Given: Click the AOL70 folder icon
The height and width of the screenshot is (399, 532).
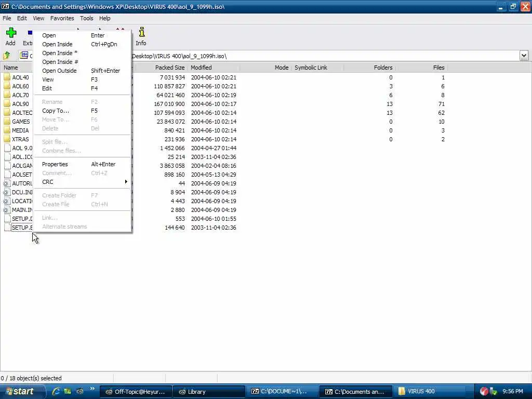Looking at the screenshot, I should [x=7, y=95].
